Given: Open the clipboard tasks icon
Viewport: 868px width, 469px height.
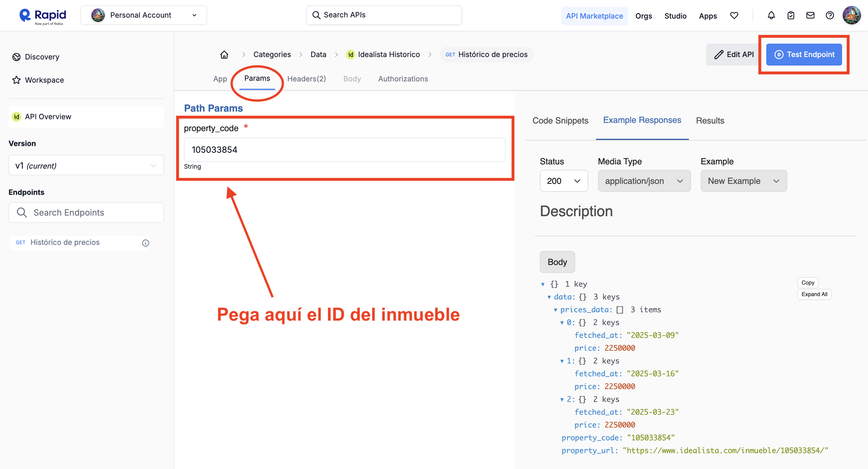Looking at the screenshot, I should 791,16.
